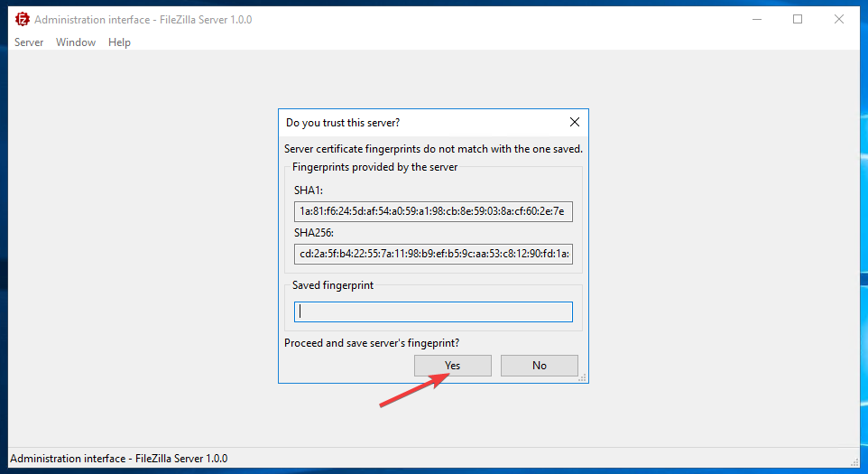Viewport: 868px width, 474px height.
Task: Click the 'Saved fingerprint' group label
Action: pos(333,285)
